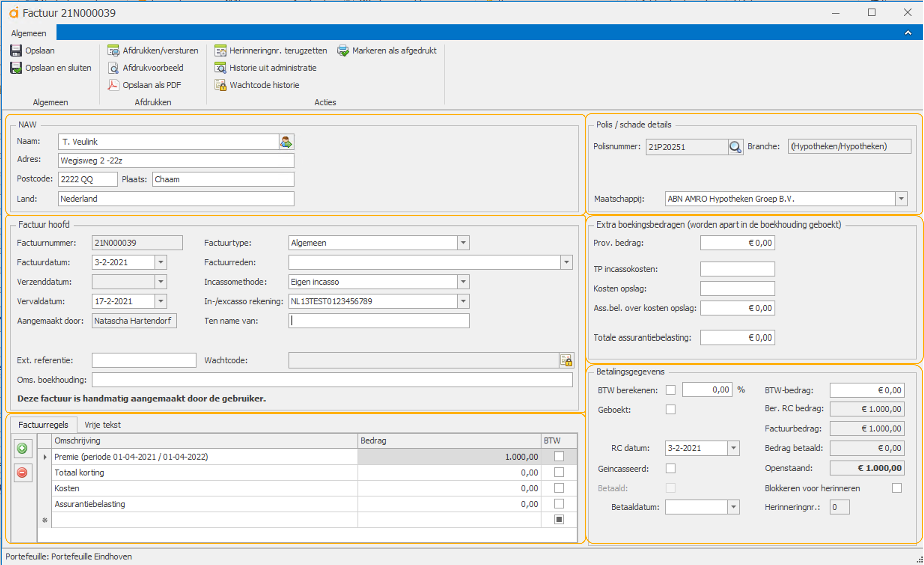Image resolution: width=924 pixels, height=565 pixels.
Task: Click the Omschrijving column header
Action: coord(205,441)
